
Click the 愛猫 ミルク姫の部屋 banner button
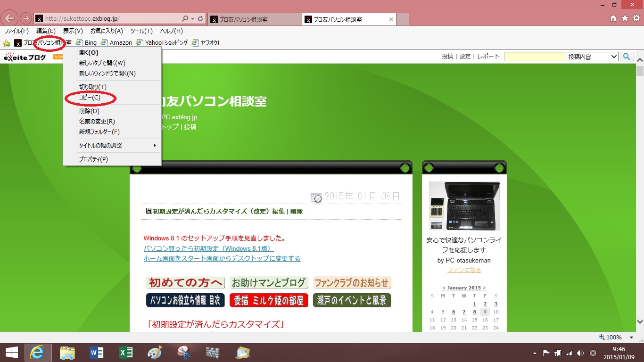tap(269, 300)
